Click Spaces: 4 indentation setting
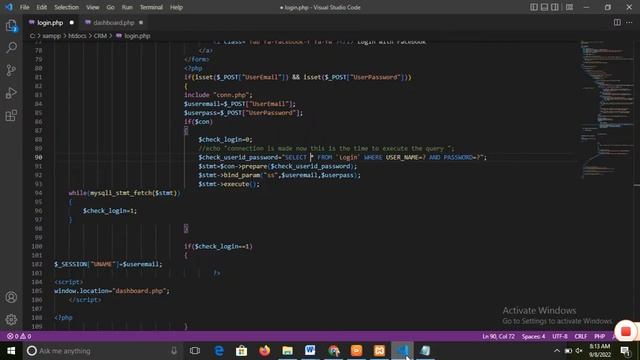This screenshot has height=360, width=640. [533, 336]
